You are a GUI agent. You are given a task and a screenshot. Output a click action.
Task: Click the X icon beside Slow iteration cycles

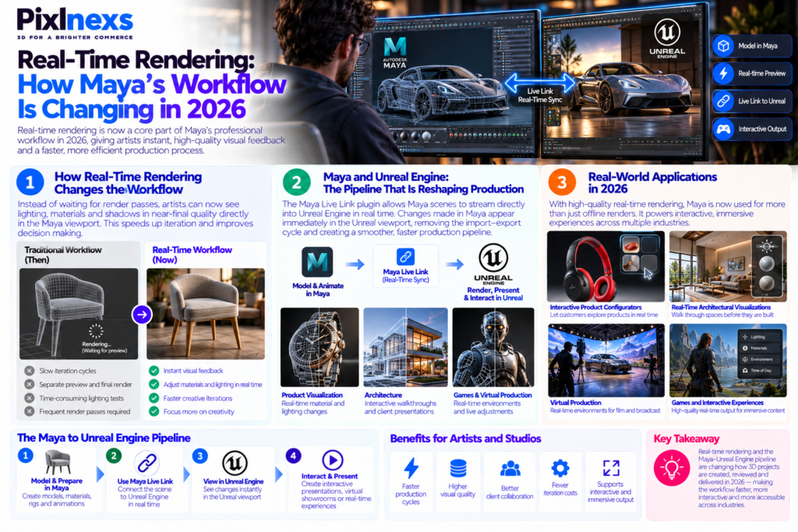[30, 371]
